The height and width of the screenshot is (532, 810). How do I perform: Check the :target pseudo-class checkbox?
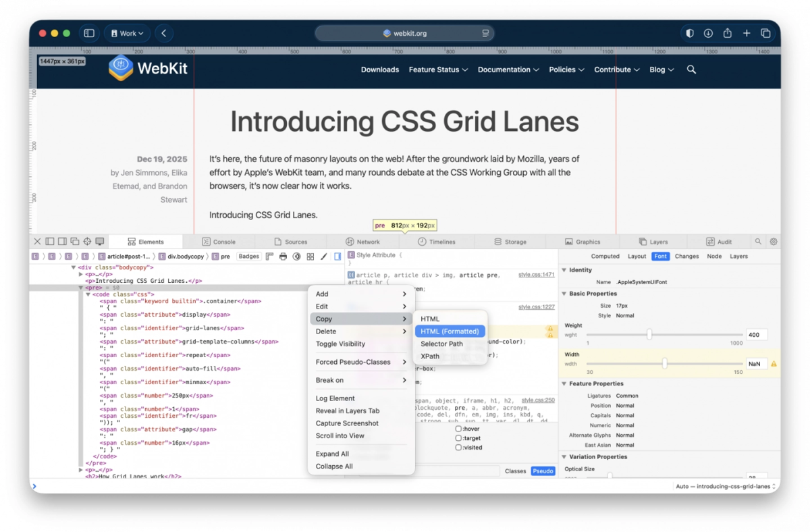click(458, 438)
